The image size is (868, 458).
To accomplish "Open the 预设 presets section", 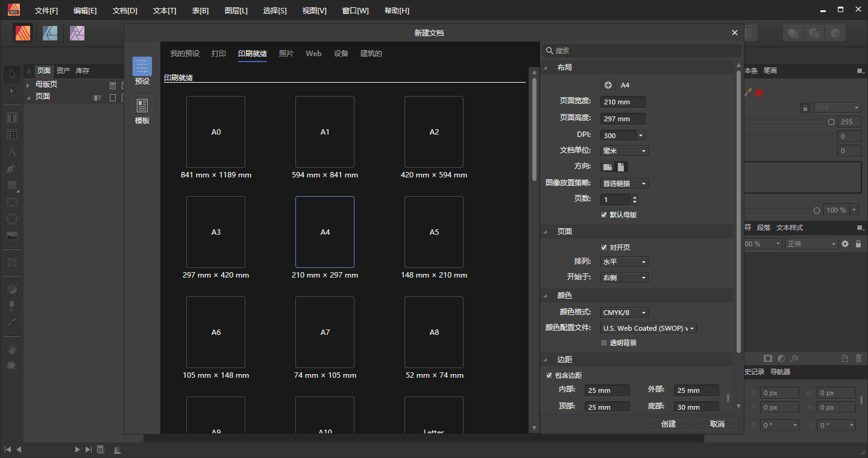I will (x=142, y=71).
